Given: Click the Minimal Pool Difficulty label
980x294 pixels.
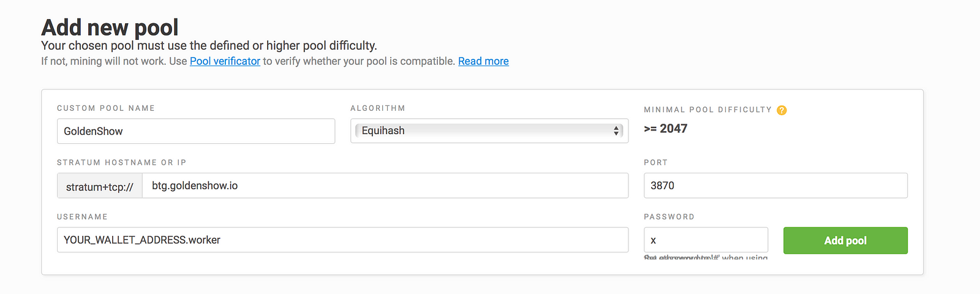Looking at the screenshot, I should tap(707, 110).
